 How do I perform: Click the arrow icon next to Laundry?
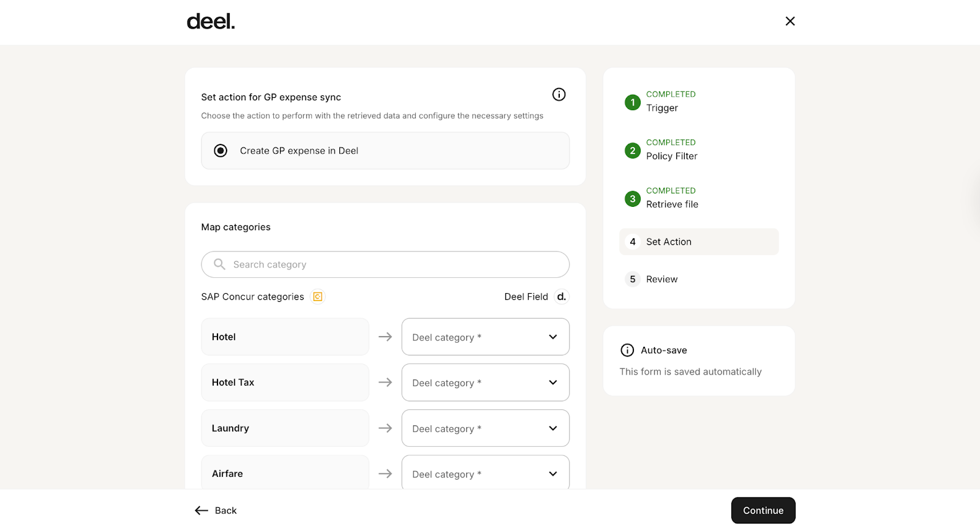[385, 428]
